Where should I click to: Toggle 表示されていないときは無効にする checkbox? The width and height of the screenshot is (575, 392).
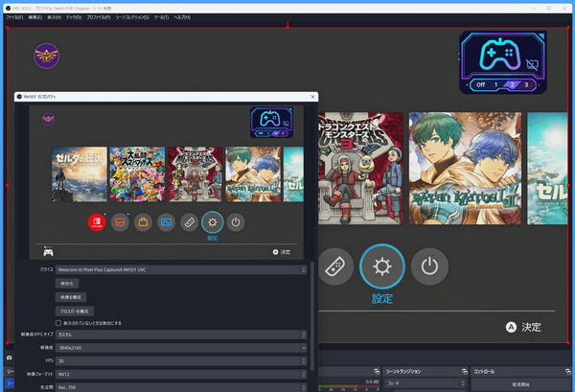(58, 323)
